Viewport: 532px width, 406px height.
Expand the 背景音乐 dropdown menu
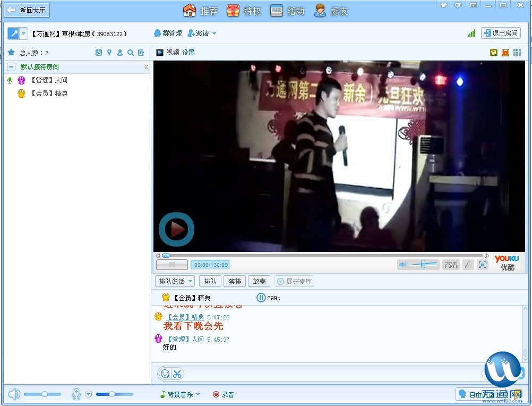pos(181,394)
